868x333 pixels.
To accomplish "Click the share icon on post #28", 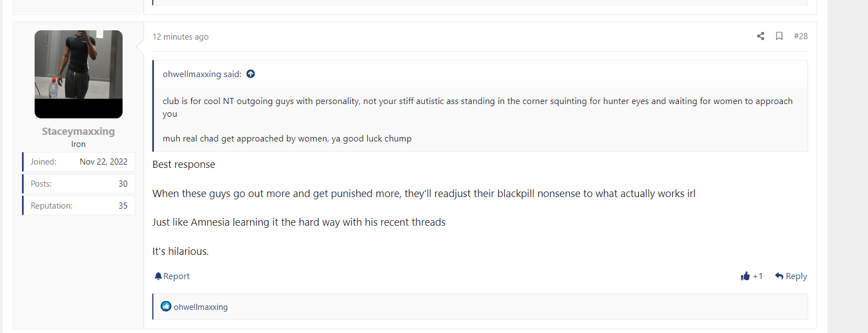I will [x=760, y=36].
